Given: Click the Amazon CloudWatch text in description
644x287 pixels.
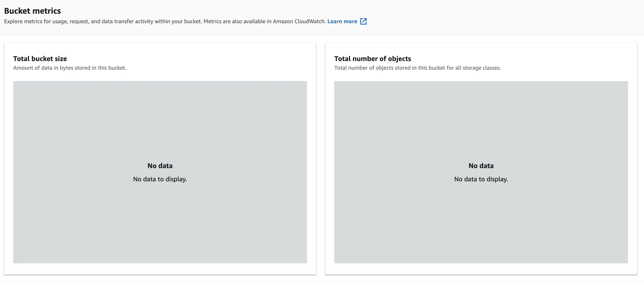Looking at the screenshot, I should [299, 21].
